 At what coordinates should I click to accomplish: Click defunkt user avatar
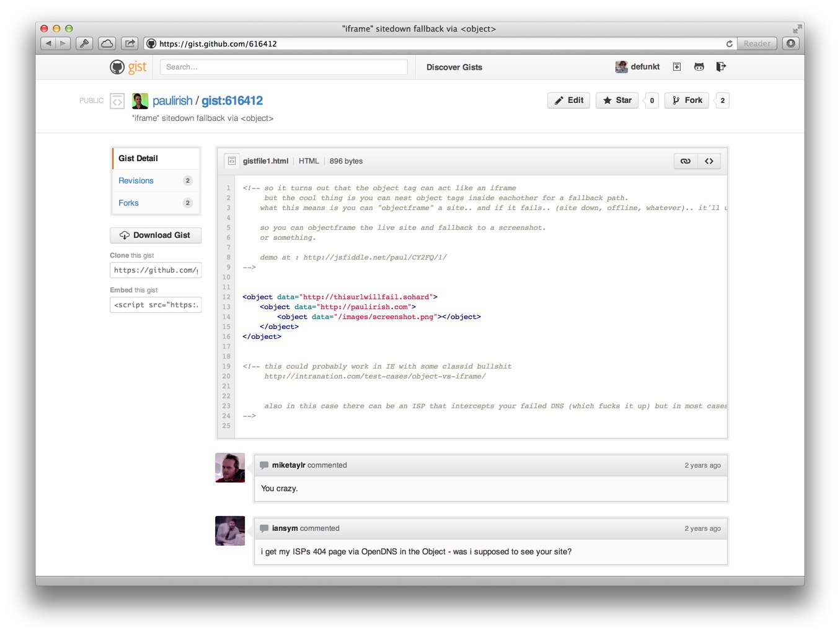pyautogui.click(x=621, y=67)
